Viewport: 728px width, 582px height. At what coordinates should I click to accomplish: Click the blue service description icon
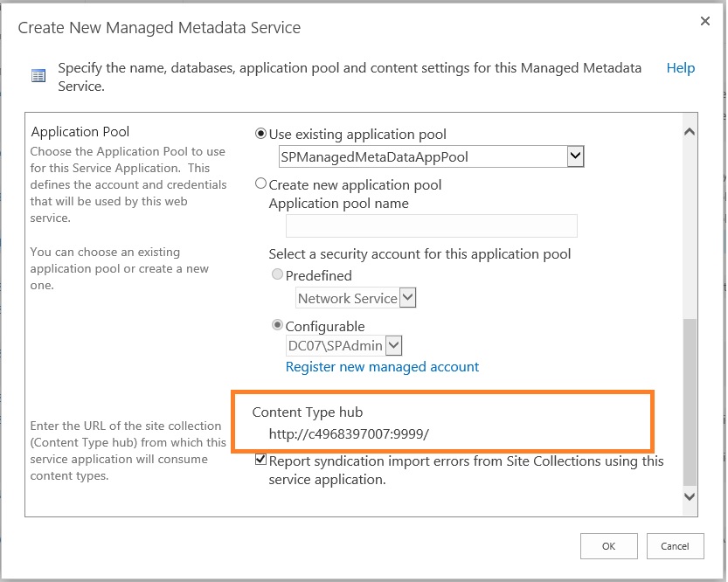[x=37, y=75]
